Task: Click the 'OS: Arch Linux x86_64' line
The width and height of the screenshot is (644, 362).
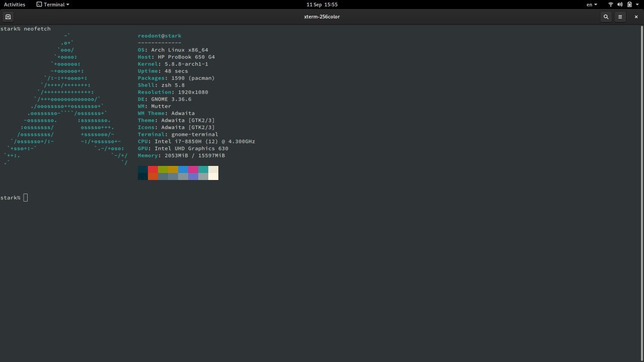Action: (173, 50)
